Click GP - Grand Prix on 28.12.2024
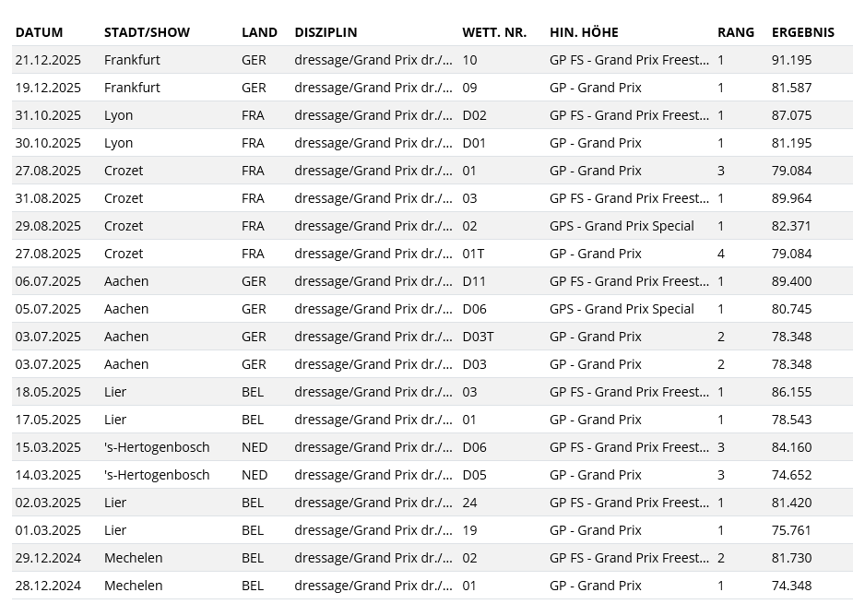The width and height of the screenshot is (853, 616). [x=596, y=586]
